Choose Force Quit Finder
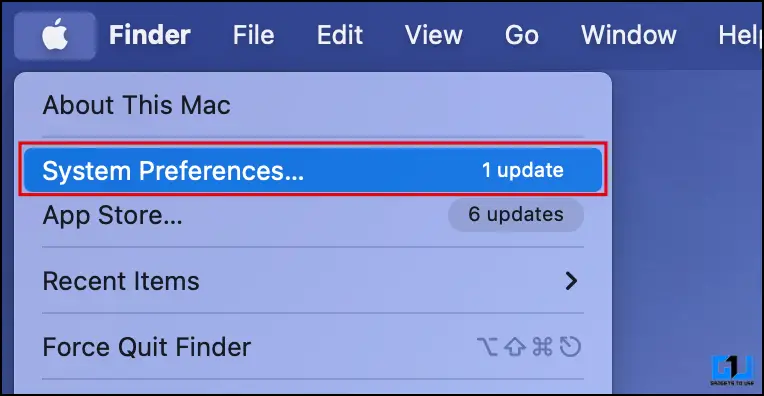The width and height of the screenshot is (764, 396). pos(147,347)
